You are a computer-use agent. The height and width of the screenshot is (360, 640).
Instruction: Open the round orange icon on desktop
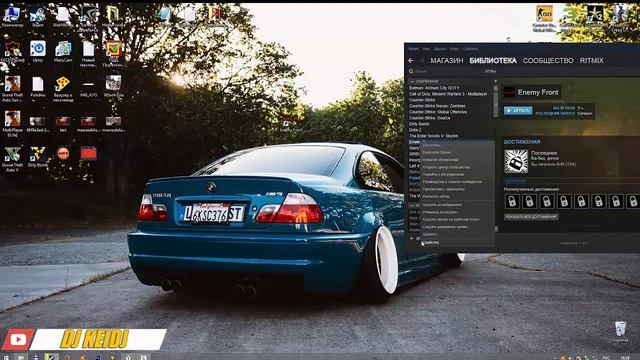(x=63, y=153)
